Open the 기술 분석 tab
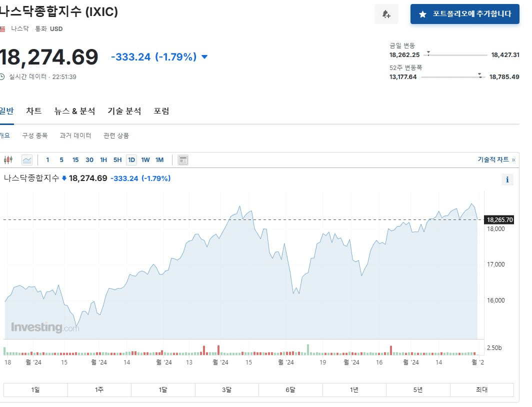The image size is (532, 407). click(x=124, y=111)
